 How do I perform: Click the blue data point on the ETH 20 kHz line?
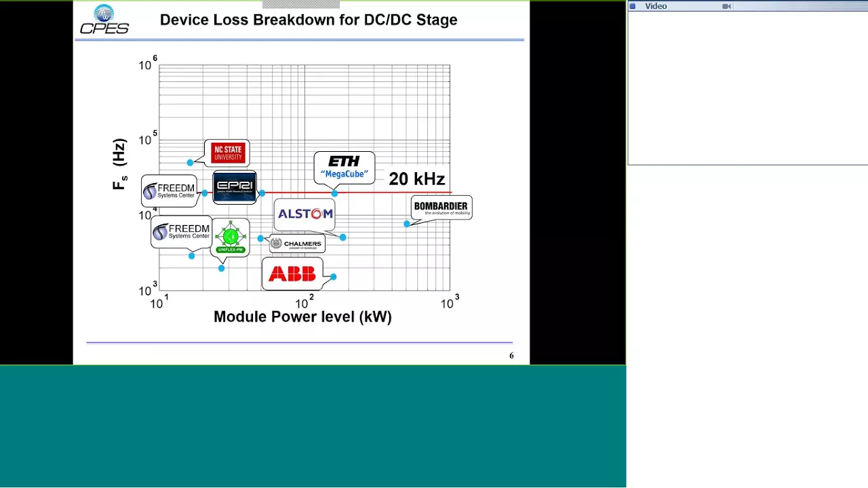334,193
